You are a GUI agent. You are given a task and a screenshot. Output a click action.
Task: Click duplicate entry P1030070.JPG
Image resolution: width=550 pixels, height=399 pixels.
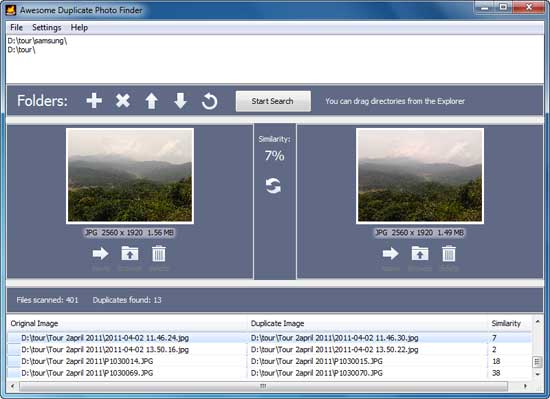pyautogui.click(x=316, y=373)
